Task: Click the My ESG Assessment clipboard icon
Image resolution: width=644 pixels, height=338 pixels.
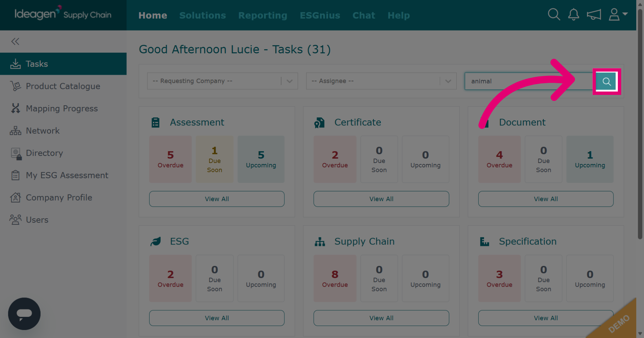Action: click(x=15, y=175)
